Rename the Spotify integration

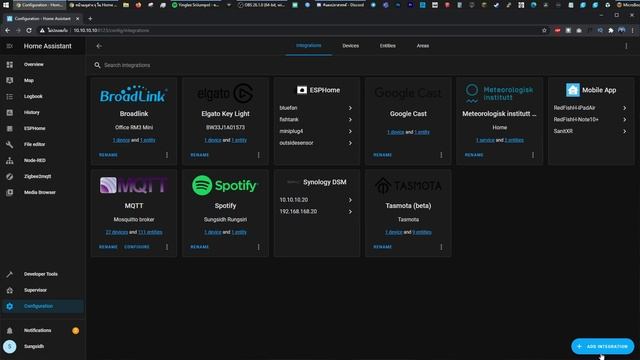(200, 247)
